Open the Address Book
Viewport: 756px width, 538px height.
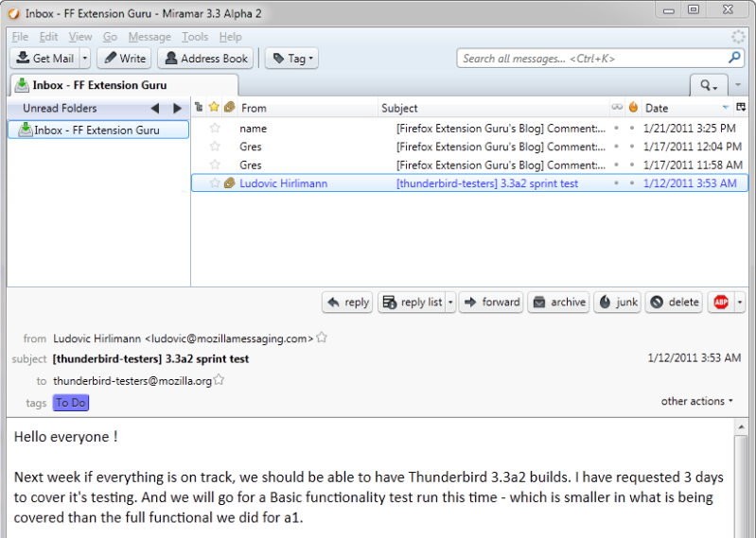tap(205, 59)
